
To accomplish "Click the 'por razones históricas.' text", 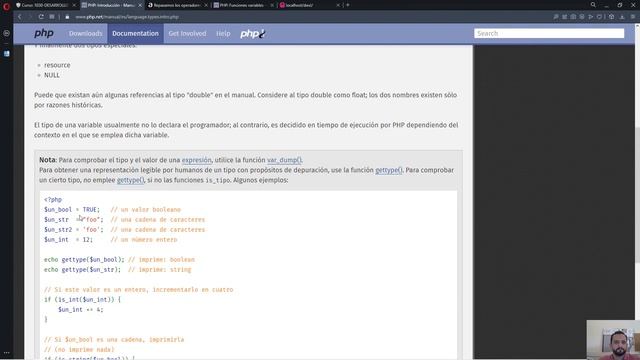I will tap(68, 105).
